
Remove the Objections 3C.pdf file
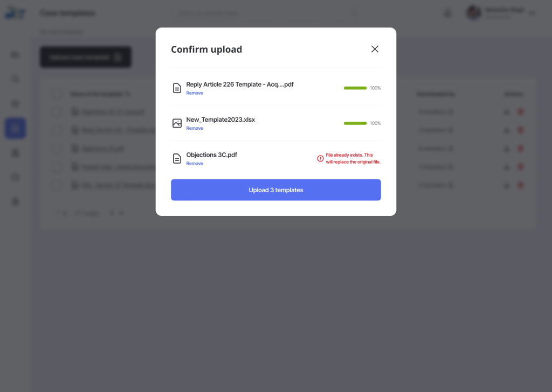pos(195,164)
